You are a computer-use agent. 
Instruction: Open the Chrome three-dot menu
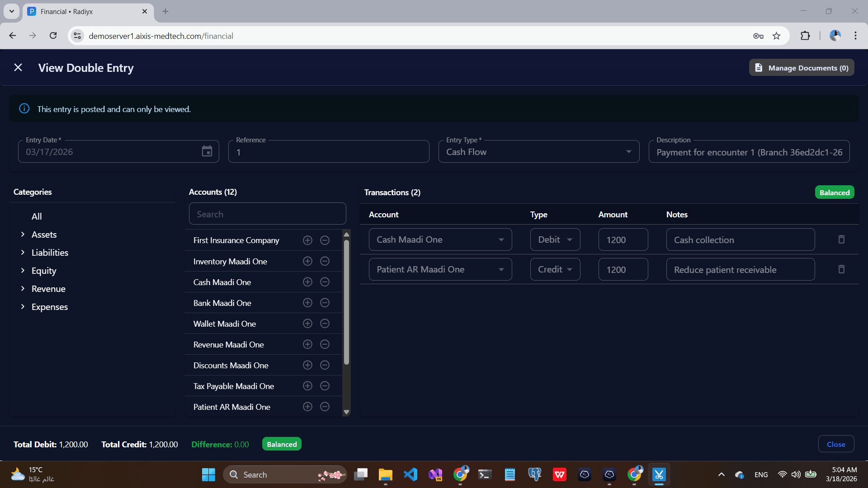(x=855, y=36)
